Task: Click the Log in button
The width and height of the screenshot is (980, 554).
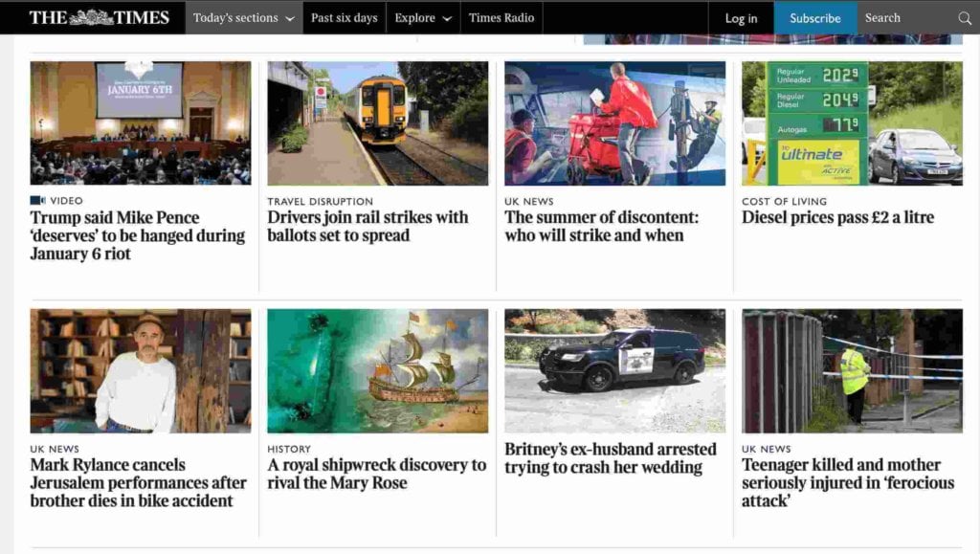Action: tap(741, 17)
